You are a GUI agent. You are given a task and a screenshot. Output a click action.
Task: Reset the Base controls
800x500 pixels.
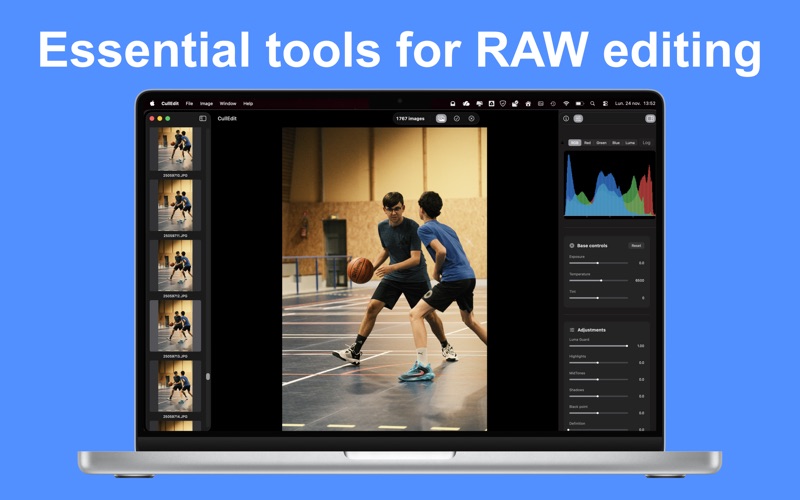(636, 245)
